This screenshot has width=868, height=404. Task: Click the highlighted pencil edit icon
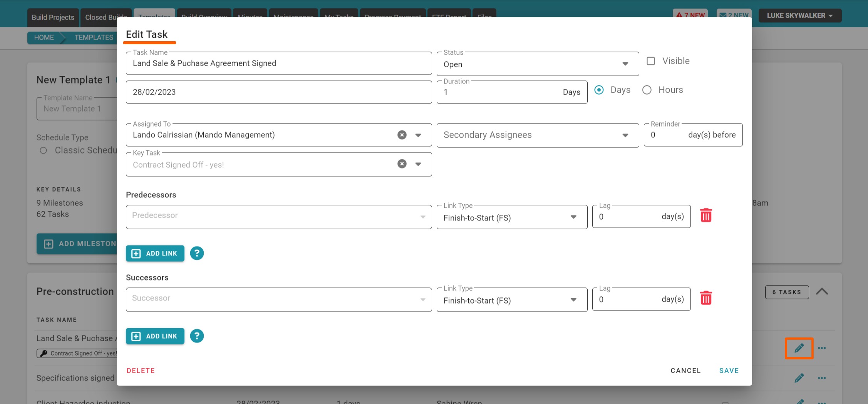pyautogui.click(x=799, y=348)
